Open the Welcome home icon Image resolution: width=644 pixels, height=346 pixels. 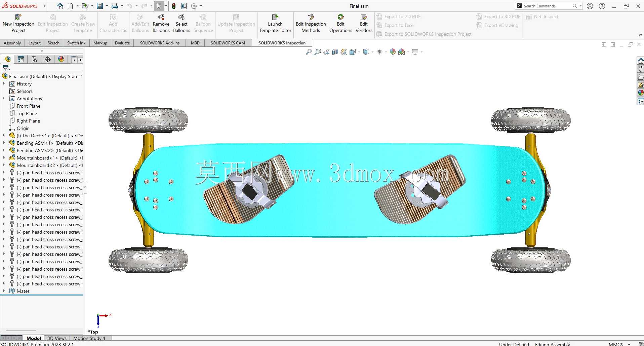(60, 6)
